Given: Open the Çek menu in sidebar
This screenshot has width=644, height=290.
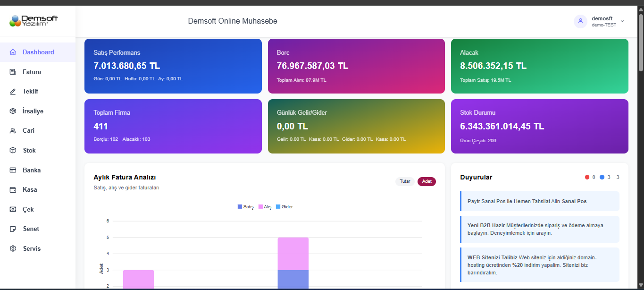Looking at the screenshot, I should pos(28,210).
